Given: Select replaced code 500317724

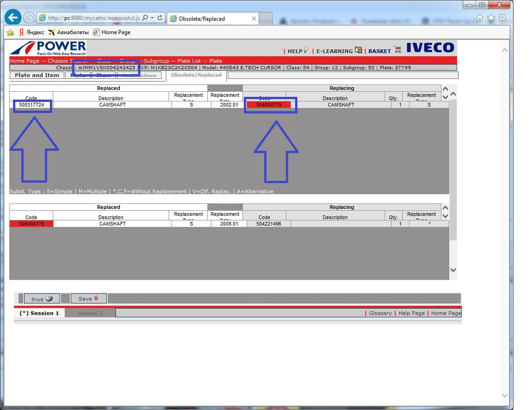Looking at the screenshot, I should click(x=31, y=105).
